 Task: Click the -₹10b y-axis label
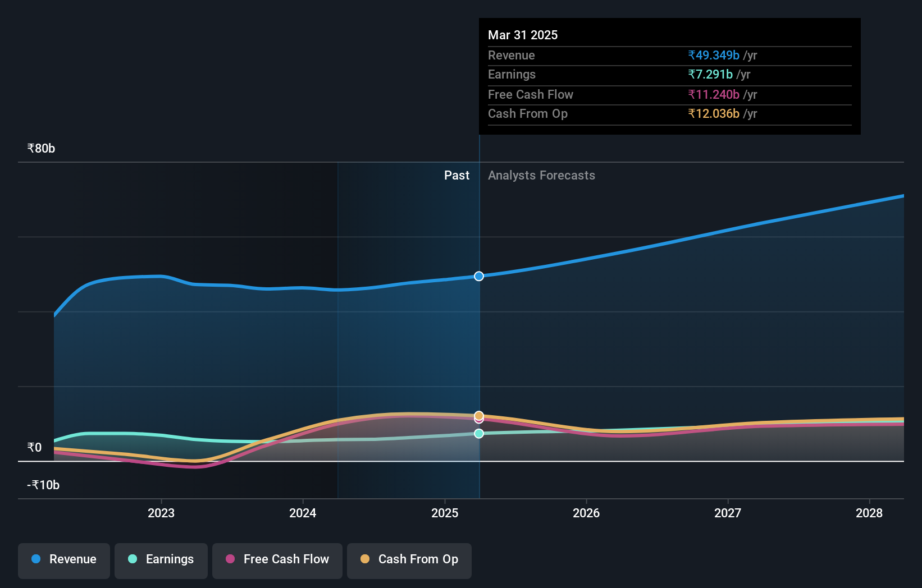click(x=43, y=485)
